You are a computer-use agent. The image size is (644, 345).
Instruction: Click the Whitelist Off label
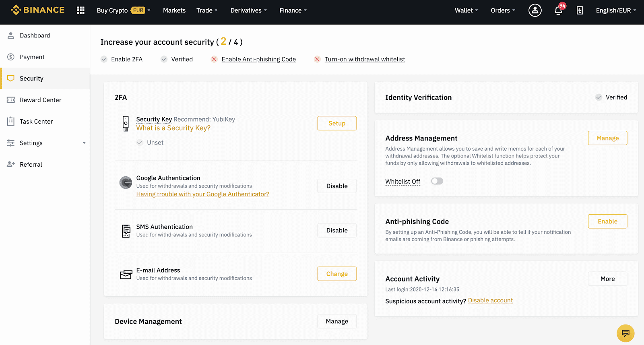tap(402, 182)
